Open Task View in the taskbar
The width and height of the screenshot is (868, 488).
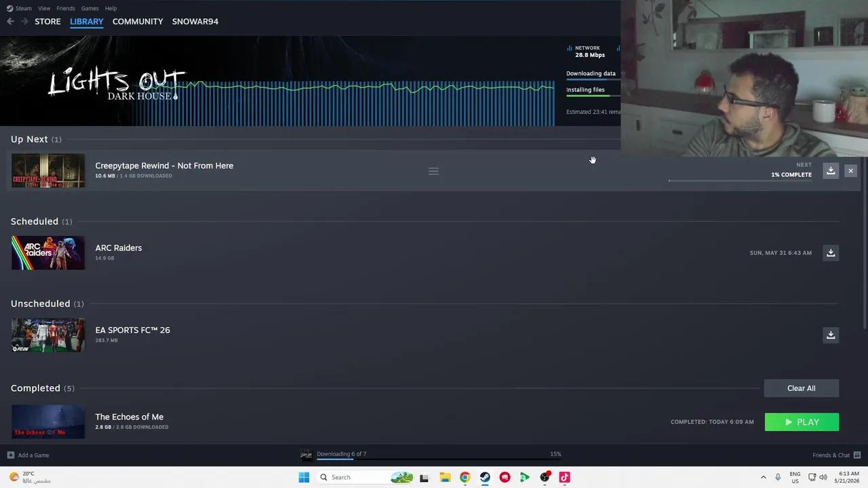click(x=425, y=477)
